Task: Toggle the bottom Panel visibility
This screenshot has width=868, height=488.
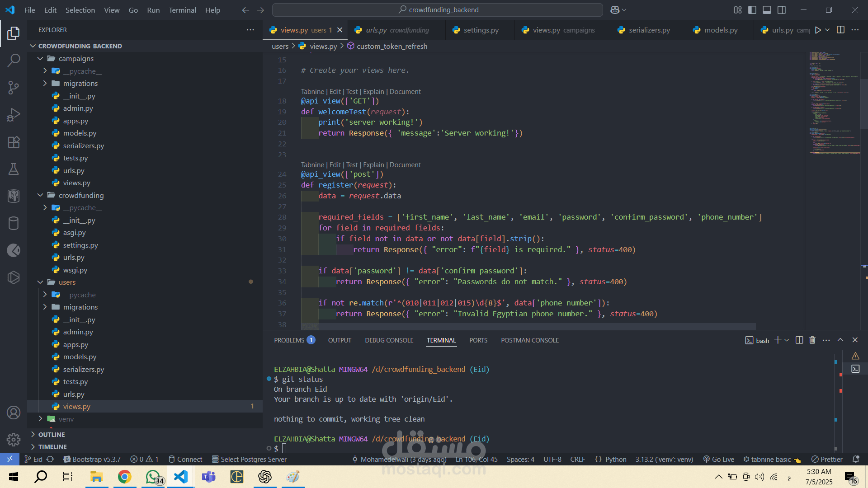Action: point(767,10)
